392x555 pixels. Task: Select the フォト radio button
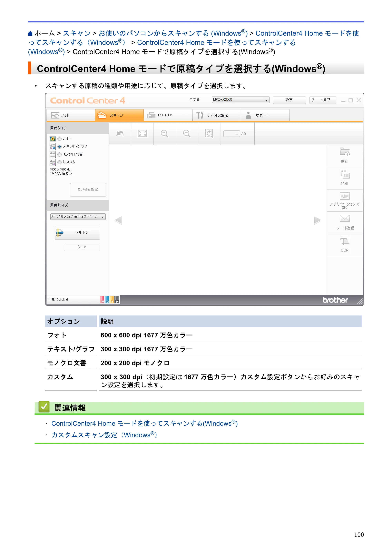[x=59, y=139]
